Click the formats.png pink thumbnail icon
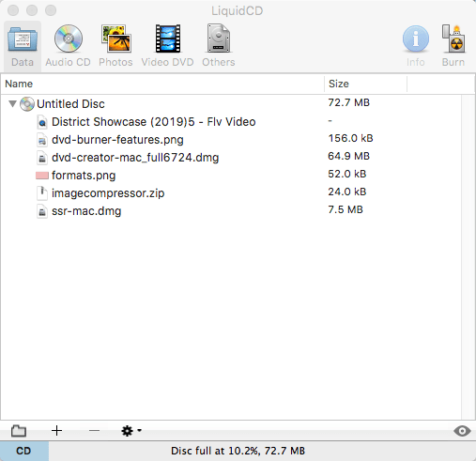This screenshot has height=461, width=476. coord(42,176)
